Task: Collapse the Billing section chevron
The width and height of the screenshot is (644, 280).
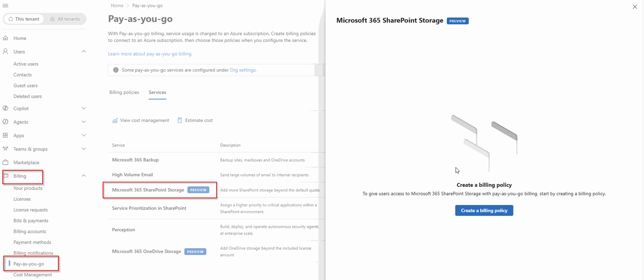Action: click(84, 176)
